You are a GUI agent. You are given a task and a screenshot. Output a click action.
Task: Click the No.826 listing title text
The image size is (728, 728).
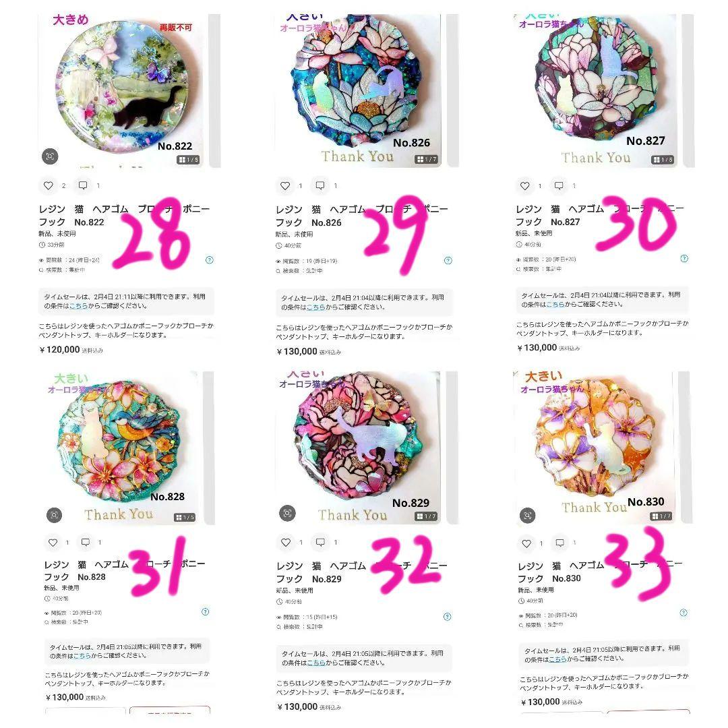[x=362, y=216]
